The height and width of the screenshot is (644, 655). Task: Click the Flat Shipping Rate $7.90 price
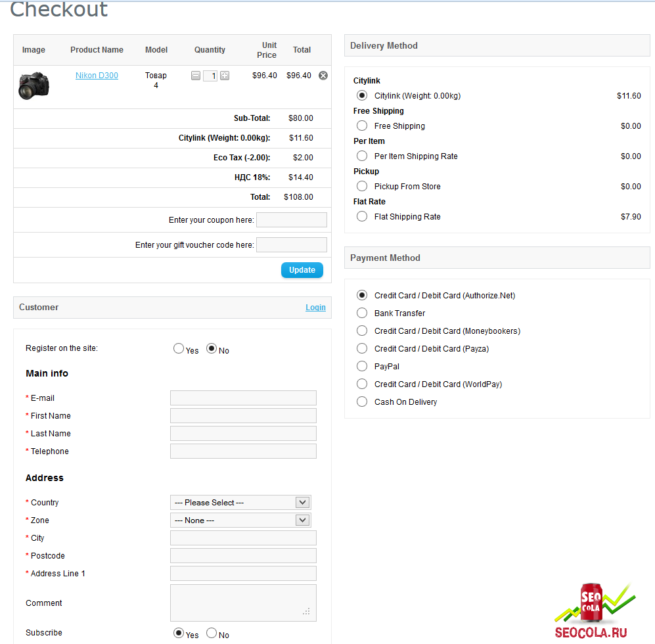[631, 216]
